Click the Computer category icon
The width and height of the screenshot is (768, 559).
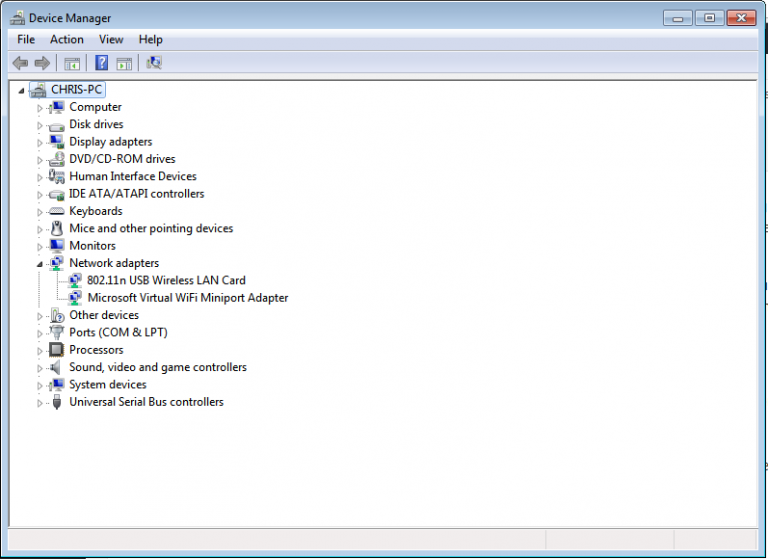click(x=57, y=107)
